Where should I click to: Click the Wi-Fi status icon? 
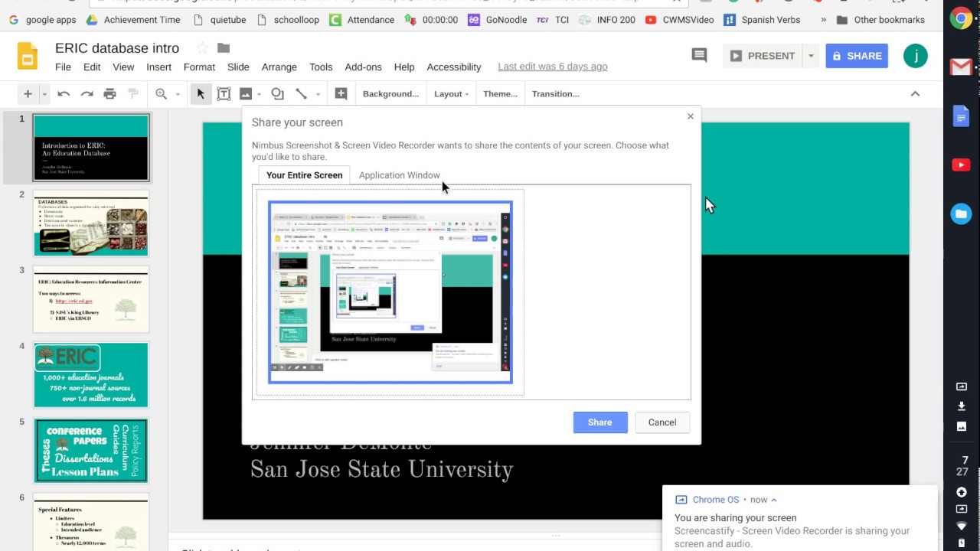962,527
